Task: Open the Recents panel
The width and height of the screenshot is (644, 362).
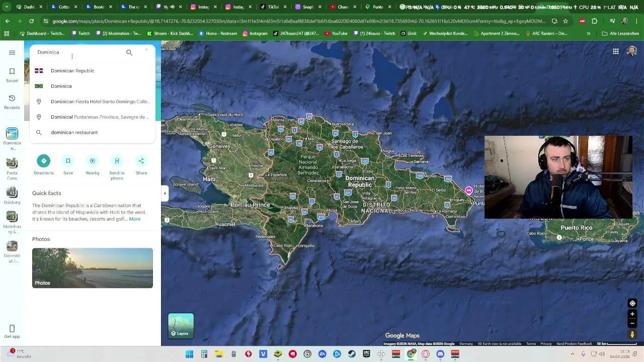Action: (12, 102)
